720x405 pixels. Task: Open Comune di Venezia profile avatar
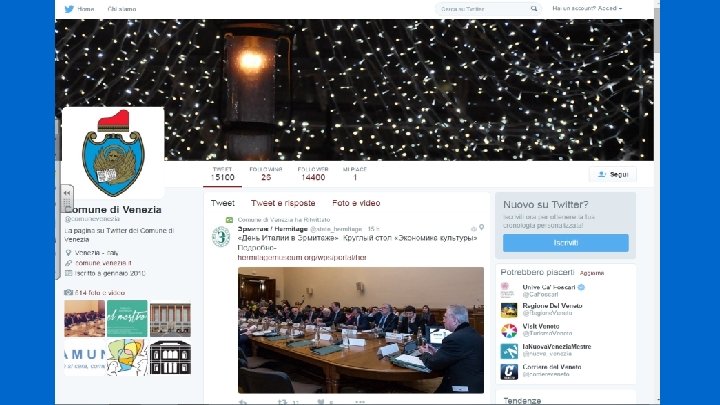point(113,153)
